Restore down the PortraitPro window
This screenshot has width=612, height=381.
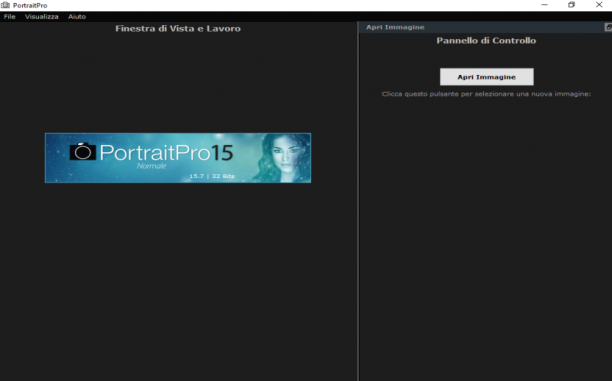571,5
